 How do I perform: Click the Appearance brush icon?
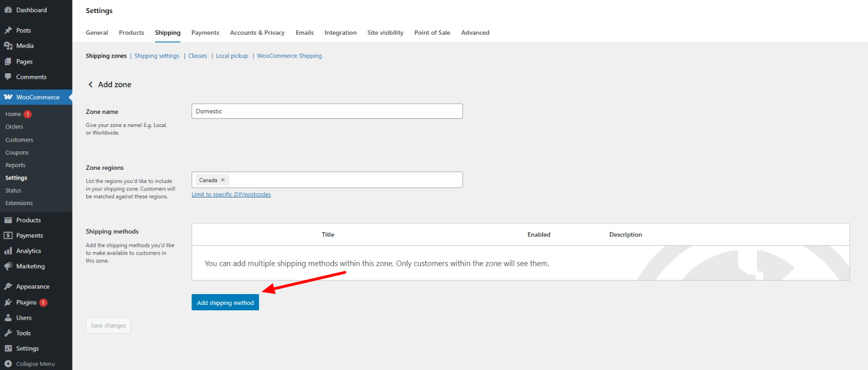click(8, 286)
